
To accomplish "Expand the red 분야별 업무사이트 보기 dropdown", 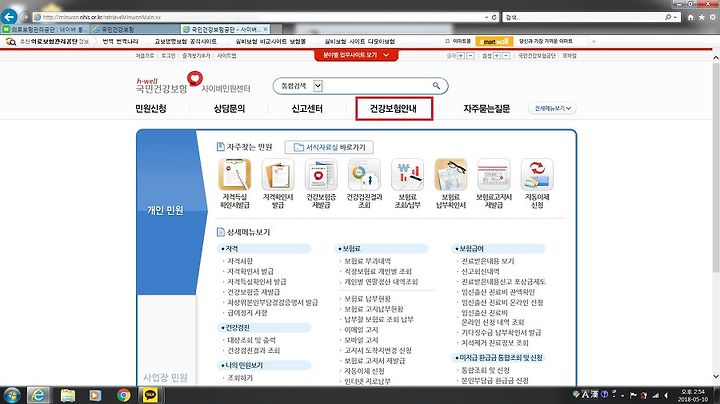I will (x=356, y=55).
